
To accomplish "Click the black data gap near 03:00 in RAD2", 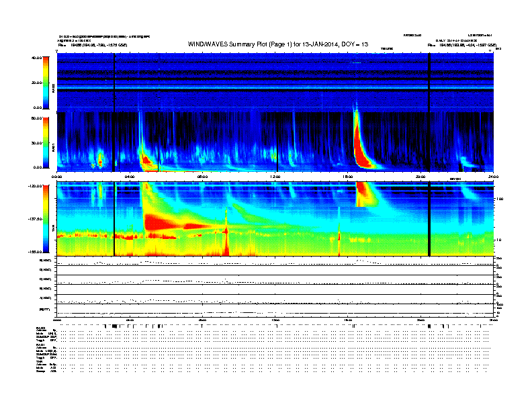I will click(114, 83).
